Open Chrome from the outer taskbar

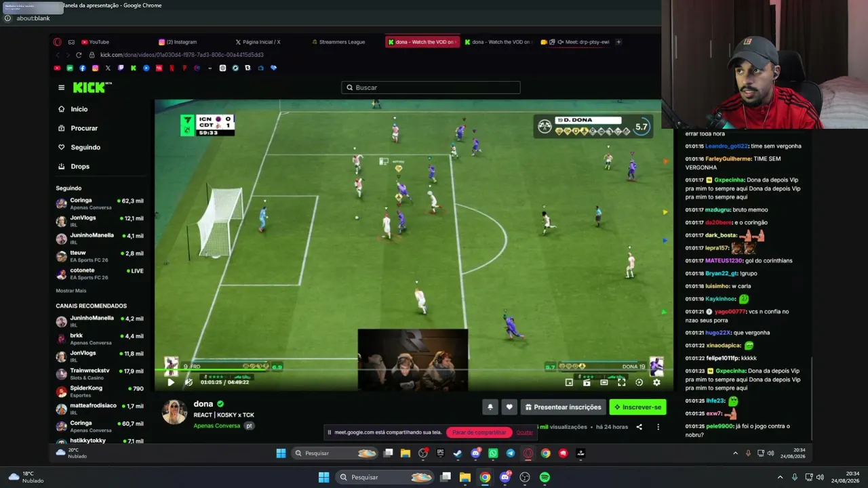click(x=485, y=477)
